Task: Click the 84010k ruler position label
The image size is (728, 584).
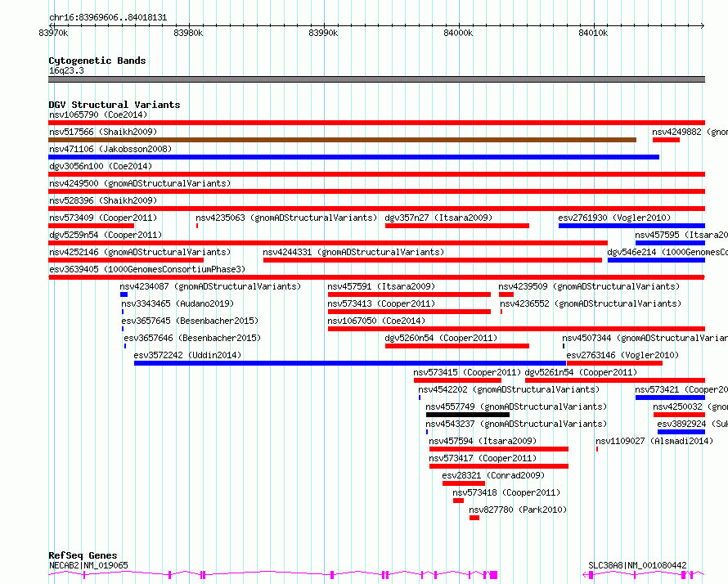Action: tap(593, 33)
